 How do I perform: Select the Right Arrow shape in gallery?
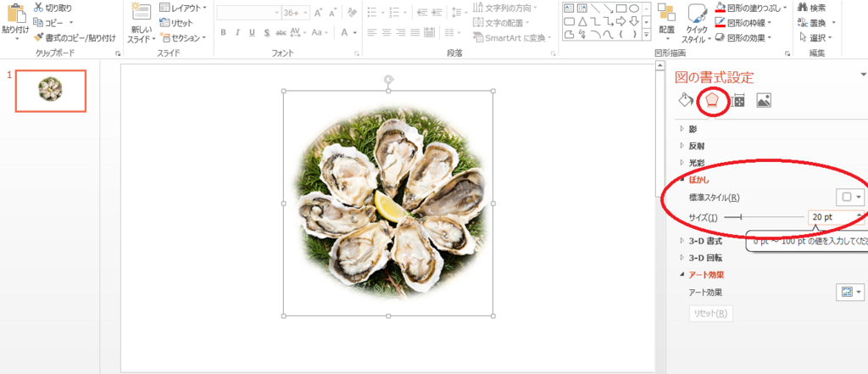[x=621, y=22]
